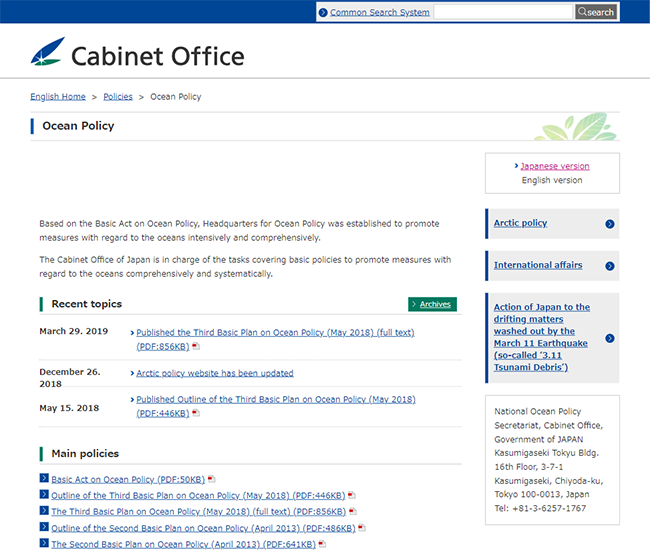650x550 pixels.
Task: Click arrow bullet beside Basic Act on Ocean Policy
Action: point(44,478)
